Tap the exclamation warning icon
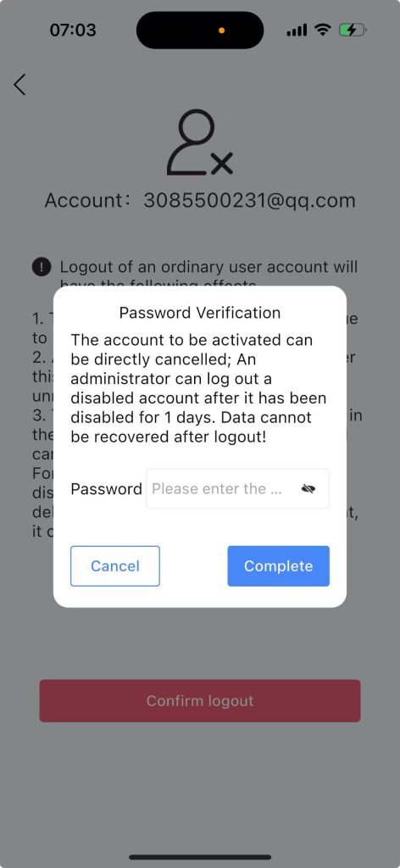Image resolution: width=400 pixels, height=868 pixels. tap(42, 267)
